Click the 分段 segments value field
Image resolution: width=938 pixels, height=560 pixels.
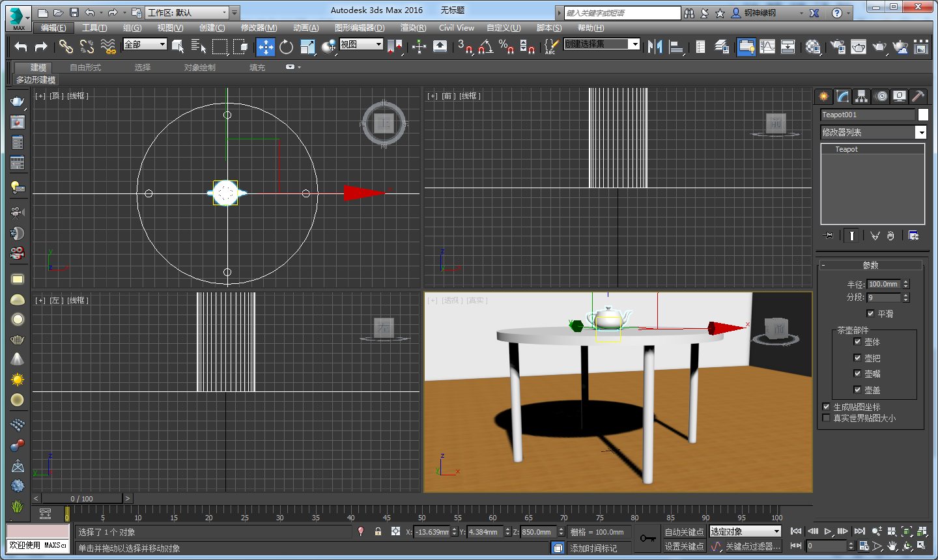[883, 298]
